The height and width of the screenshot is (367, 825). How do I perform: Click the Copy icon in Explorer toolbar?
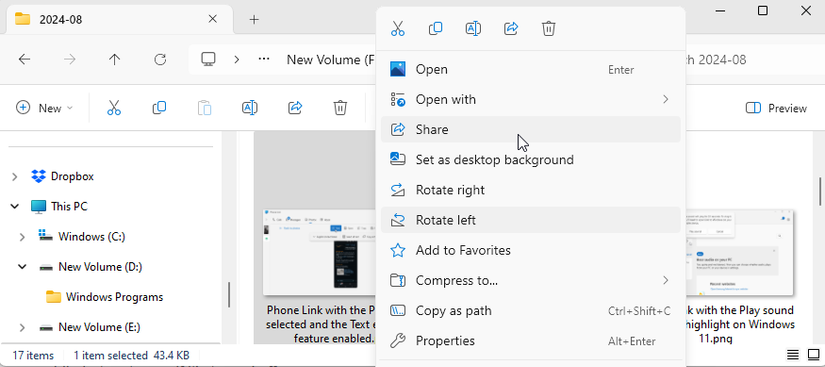coord(159,108)
